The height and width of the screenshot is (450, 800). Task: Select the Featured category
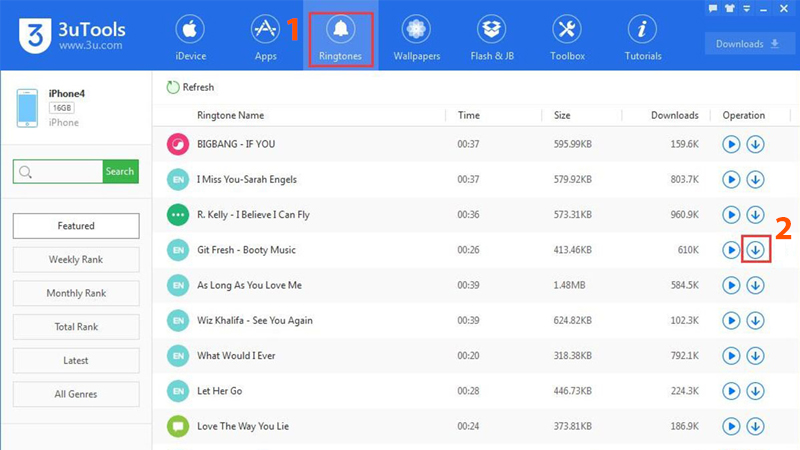pyautogui.click(x=76, y=226)
